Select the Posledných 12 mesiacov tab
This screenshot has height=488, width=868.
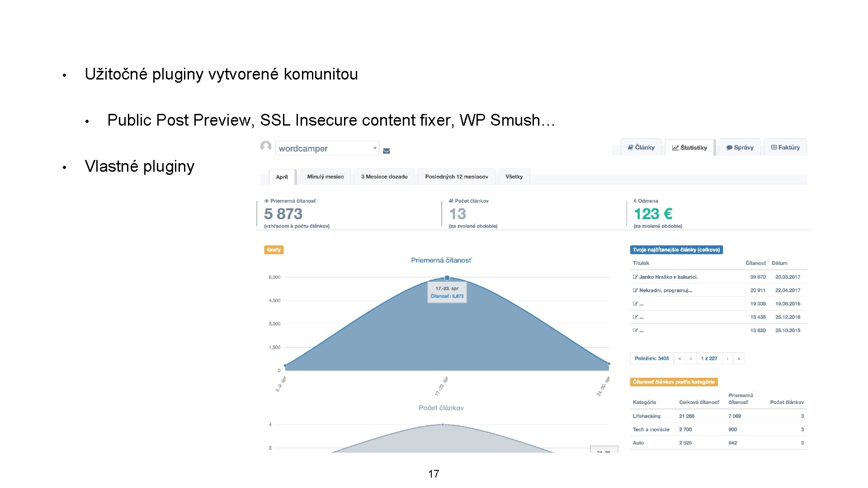pyautogui.click(x=456, y=177)
